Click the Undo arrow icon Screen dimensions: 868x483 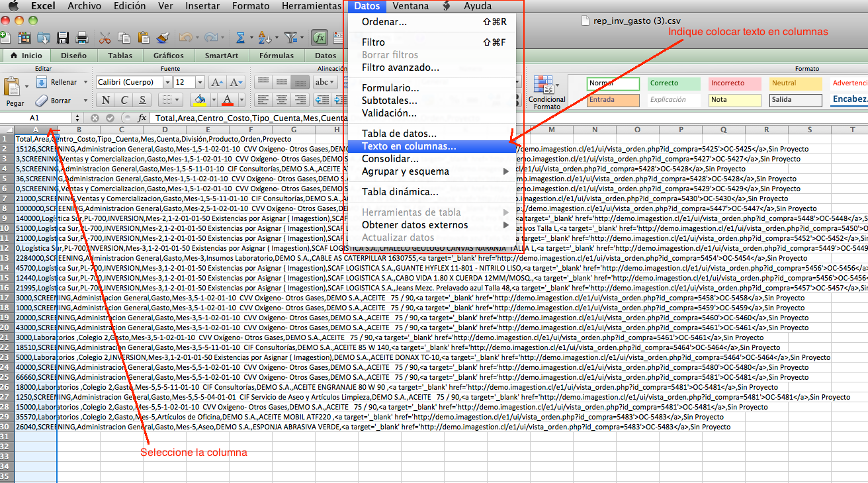[185, 38]
